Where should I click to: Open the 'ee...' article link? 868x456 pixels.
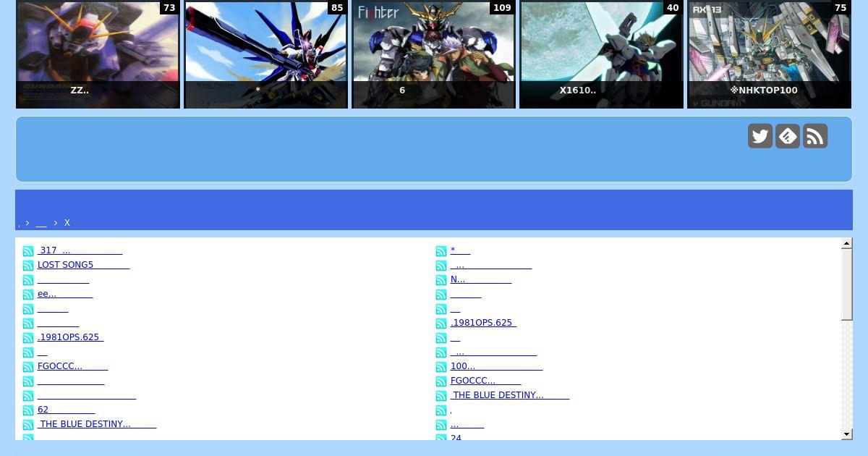coord(65,294)
